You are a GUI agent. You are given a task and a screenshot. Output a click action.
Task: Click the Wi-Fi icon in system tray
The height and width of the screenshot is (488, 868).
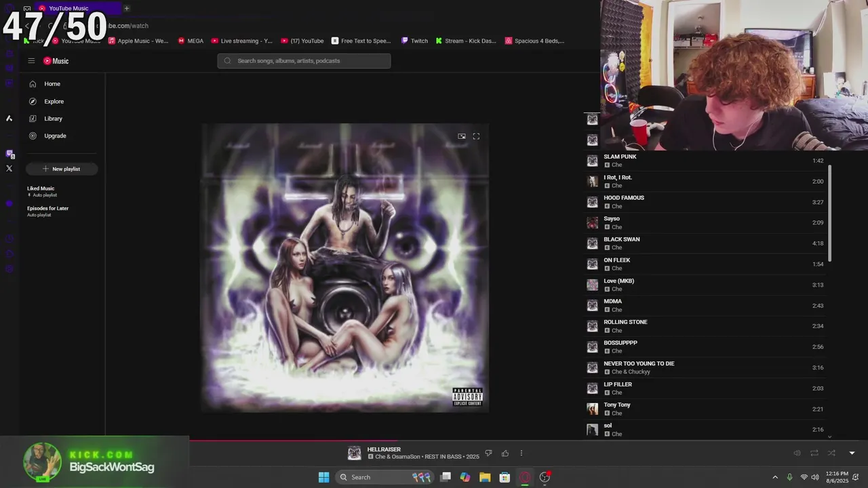point(804,477)
